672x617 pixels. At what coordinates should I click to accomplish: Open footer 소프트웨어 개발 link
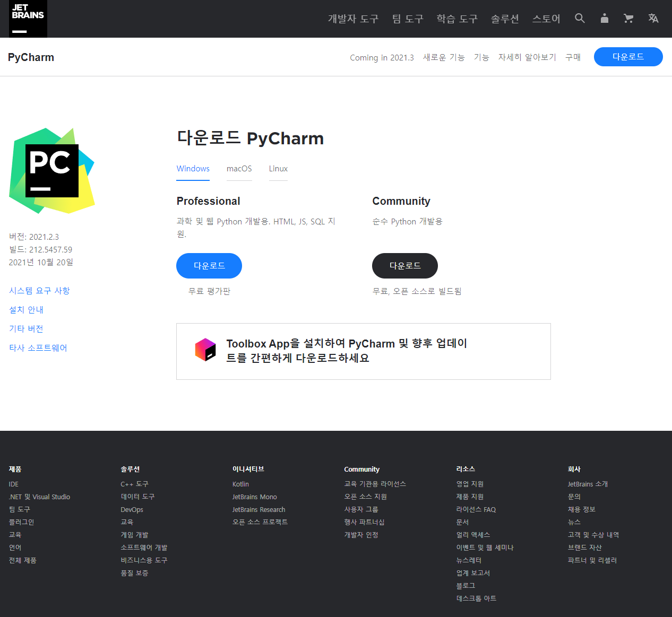pyautogui.click(x=144, y=548)
